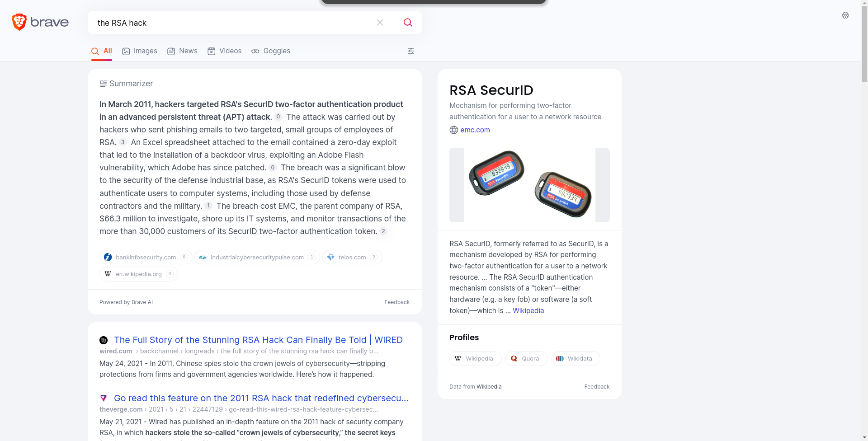This screenshot has height=441, width=868.
Task: Open the Goggles tab
Action: click(271, 51)
